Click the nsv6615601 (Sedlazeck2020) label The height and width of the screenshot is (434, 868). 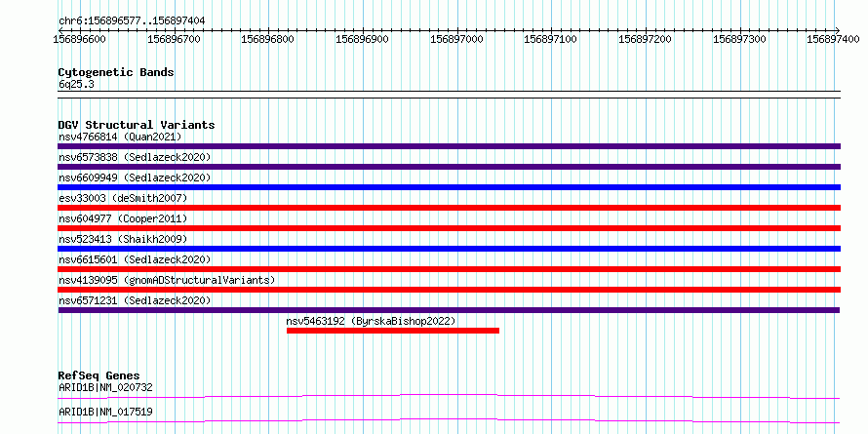point(135,259)
